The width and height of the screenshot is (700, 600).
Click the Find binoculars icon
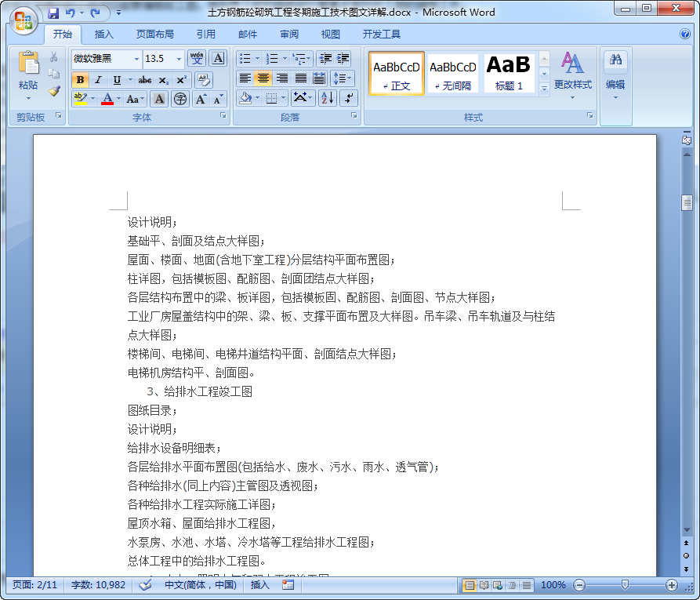point(615,60)
